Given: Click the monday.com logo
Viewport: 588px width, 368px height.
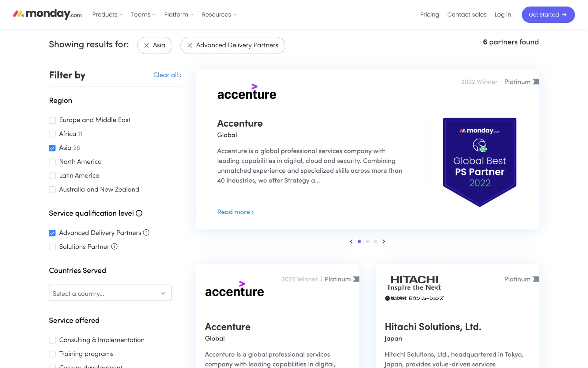Looking at the screenshot, I should [47, 14].
